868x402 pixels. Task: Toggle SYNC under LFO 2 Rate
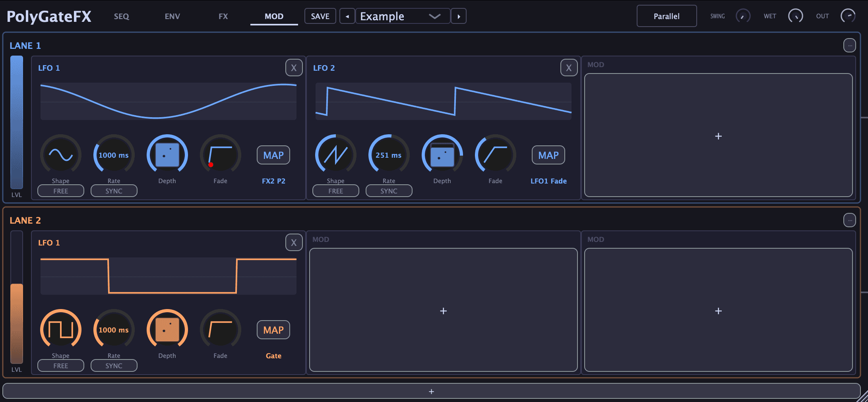point(389,191)
